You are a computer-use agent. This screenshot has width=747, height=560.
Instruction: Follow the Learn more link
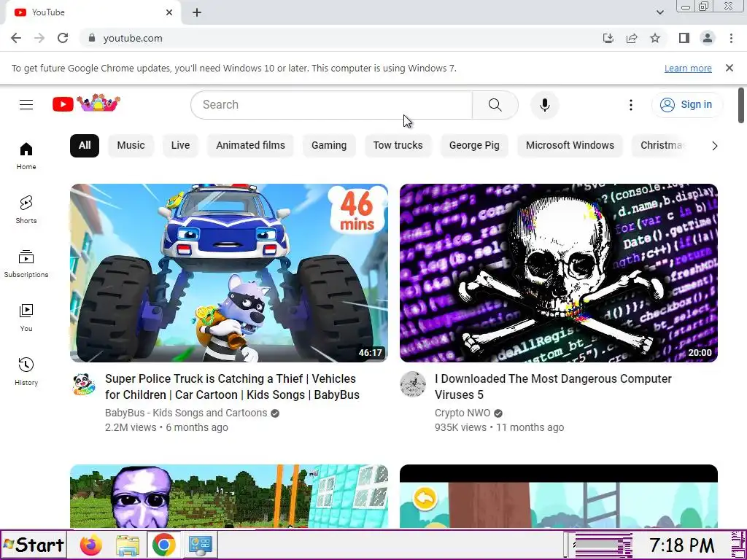[688, 68]
